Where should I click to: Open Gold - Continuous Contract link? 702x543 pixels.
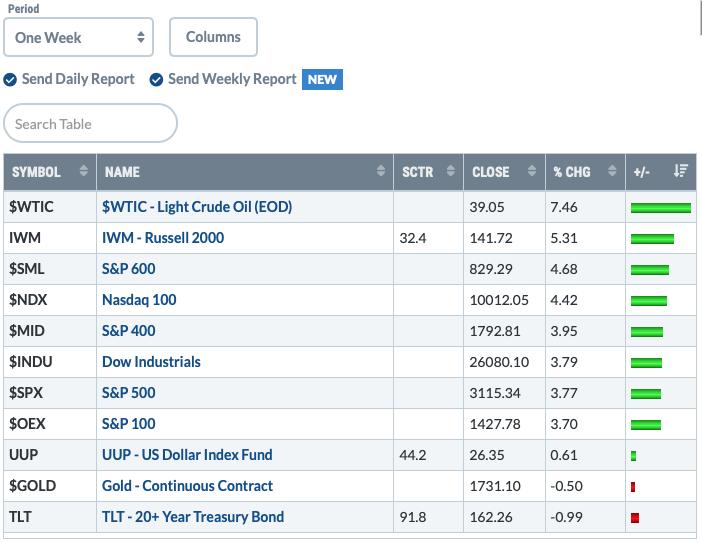pos(187,486)
